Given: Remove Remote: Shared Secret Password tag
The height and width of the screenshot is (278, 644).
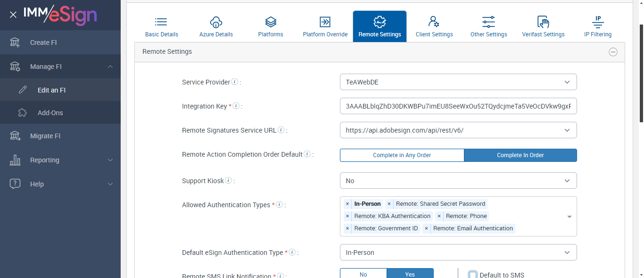Looking at the screenshot, I should click(389, 204).
